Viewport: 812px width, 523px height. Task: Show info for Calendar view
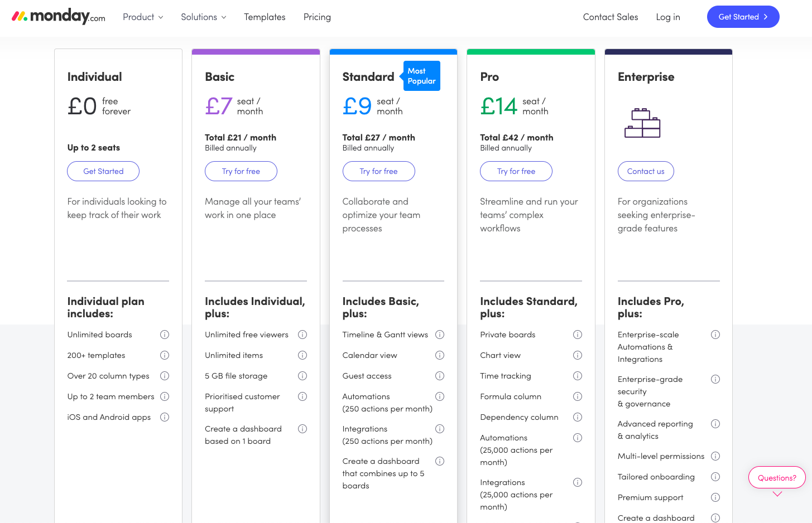coord(440,355)
